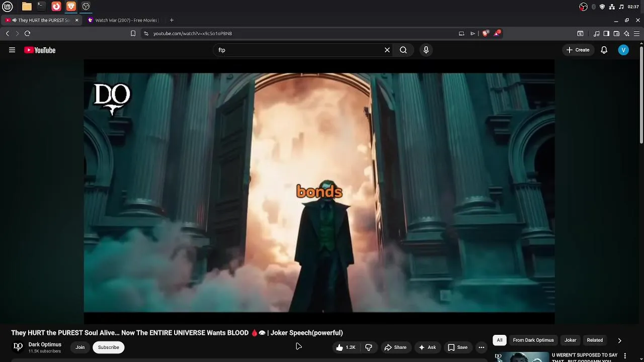Image resolution: width=644 pixels, height=362 pixels.
Task: Click the tab search toolbar icon
Action: point(580,33)
